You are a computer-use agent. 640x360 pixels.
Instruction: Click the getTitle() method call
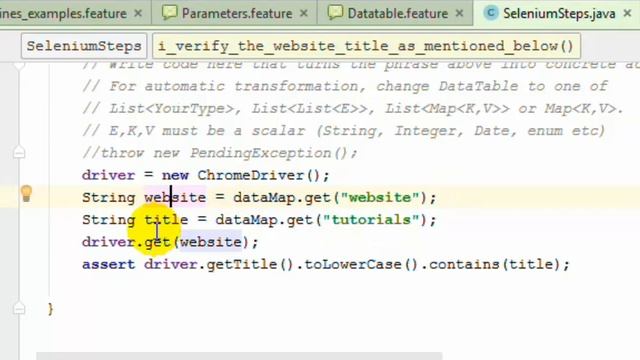coord(250,264)
